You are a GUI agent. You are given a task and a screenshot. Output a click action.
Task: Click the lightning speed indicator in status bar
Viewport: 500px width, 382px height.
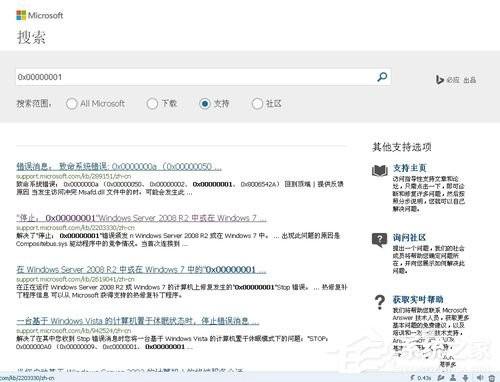420,378
